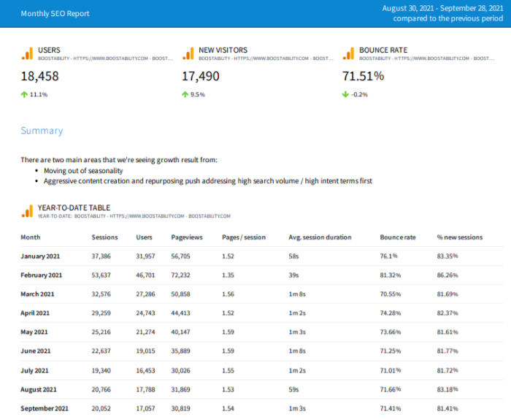511x420 pixels.
Task: Click the August 30, 2021 date range text
Action: pos(442,8)
